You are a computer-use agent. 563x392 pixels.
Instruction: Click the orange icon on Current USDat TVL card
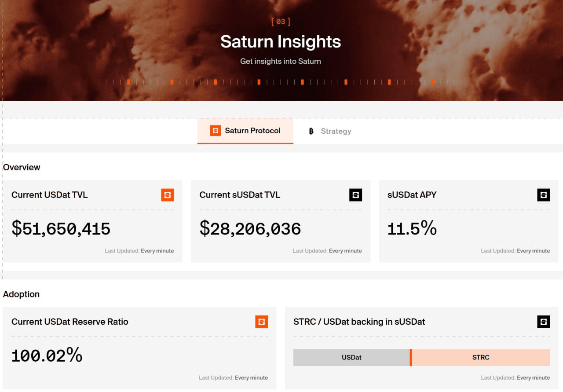tap(167, 195)
